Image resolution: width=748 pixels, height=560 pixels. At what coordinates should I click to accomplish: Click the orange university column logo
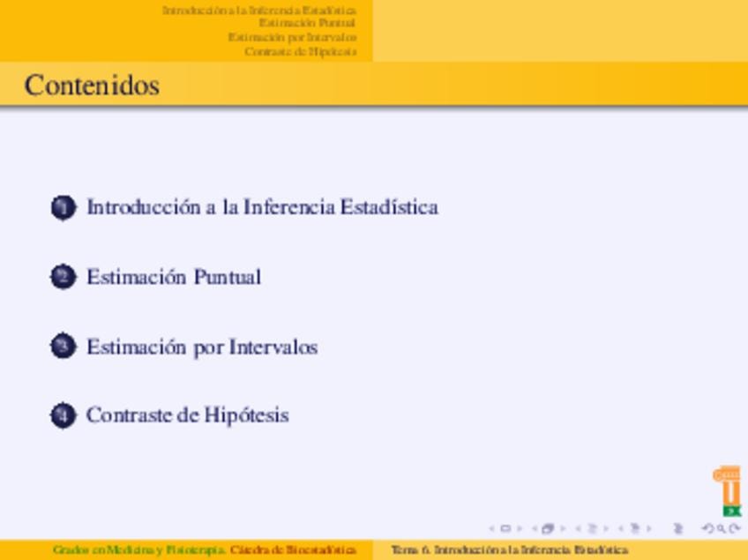728,491
